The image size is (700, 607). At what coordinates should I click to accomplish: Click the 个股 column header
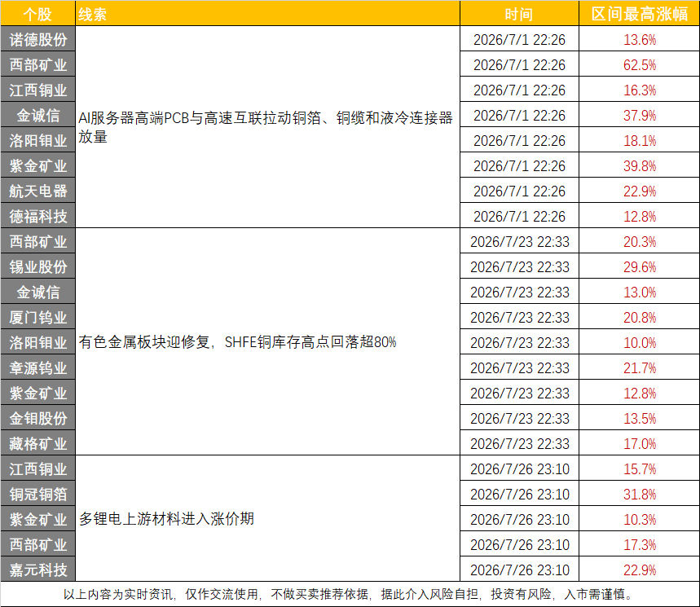tap(38, 14)
